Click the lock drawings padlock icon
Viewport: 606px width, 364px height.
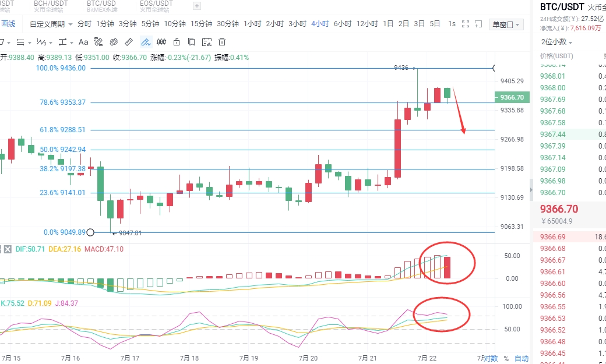[x=176, y=42]
